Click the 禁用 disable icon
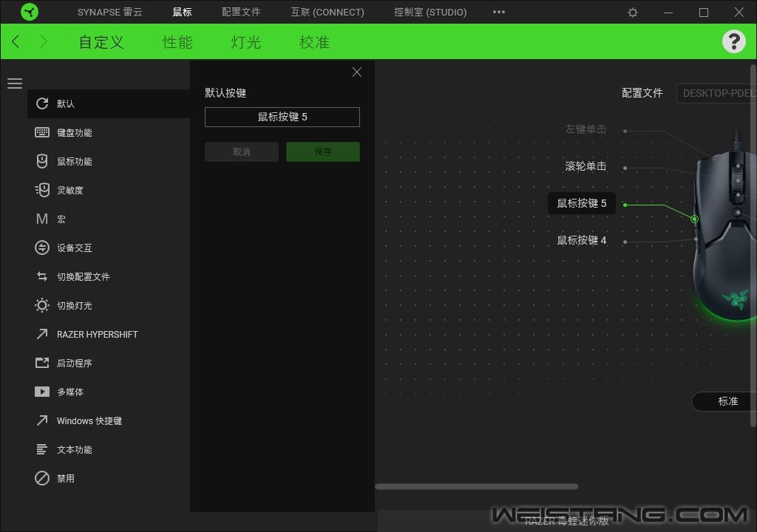 coord(42,478)
